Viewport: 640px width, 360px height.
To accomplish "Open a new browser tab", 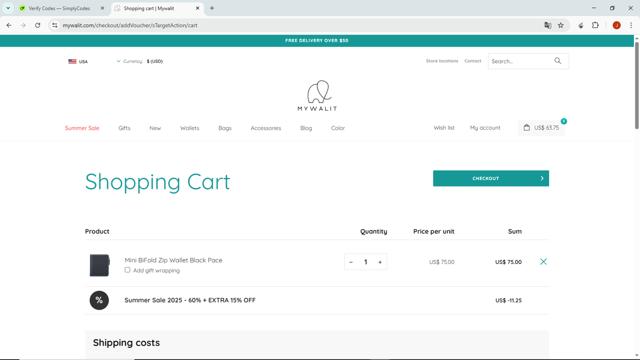I will tap(212, 8).
